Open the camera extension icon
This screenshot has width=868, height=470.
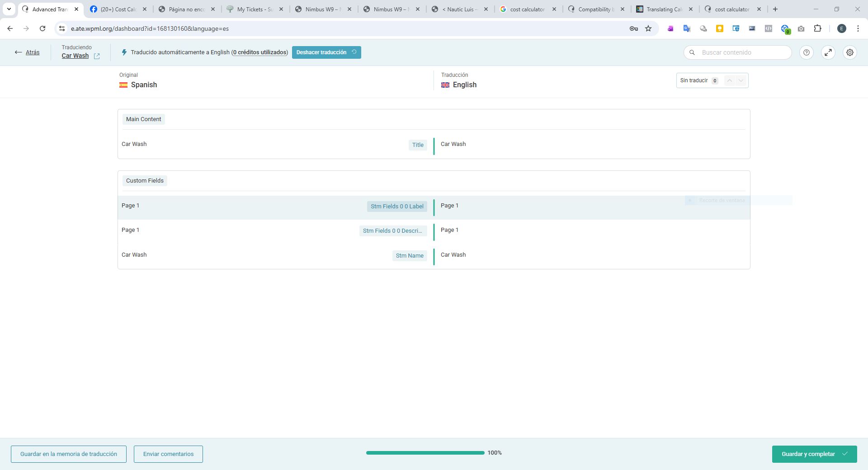click(801, 28)
